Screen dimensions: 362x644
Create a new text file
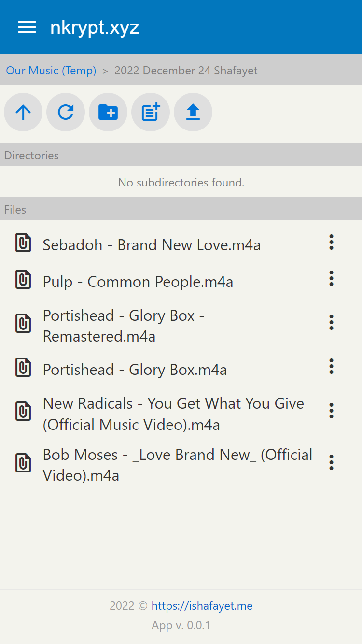(151, 112)
